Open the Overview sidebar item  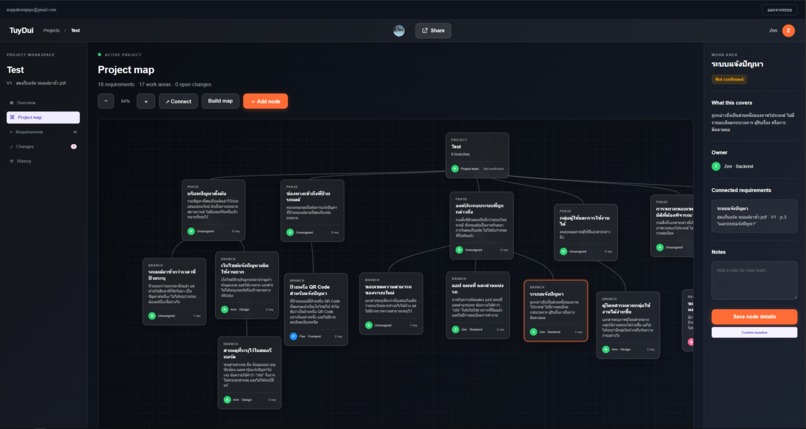[43, 103]
